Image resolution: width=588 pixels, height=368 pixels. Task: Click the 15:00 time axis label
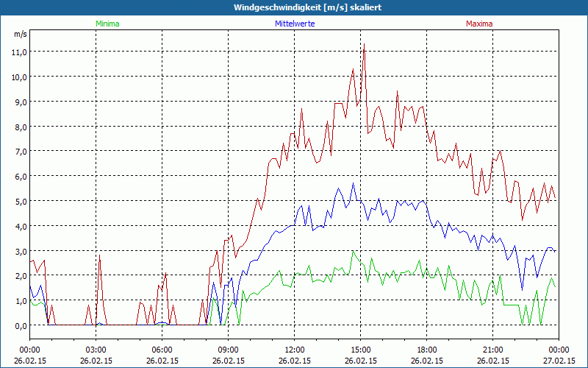[360, 350]
